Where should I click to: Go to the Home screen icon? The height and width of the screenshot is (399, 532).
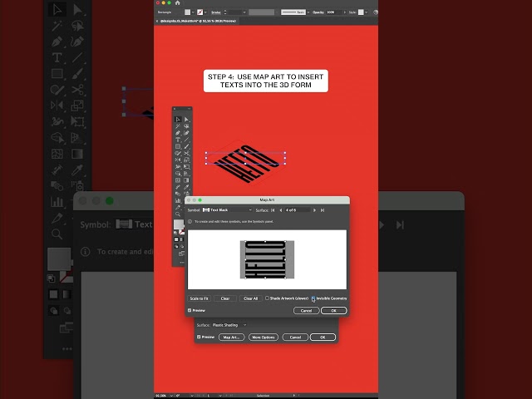click(x=177, y=2)
